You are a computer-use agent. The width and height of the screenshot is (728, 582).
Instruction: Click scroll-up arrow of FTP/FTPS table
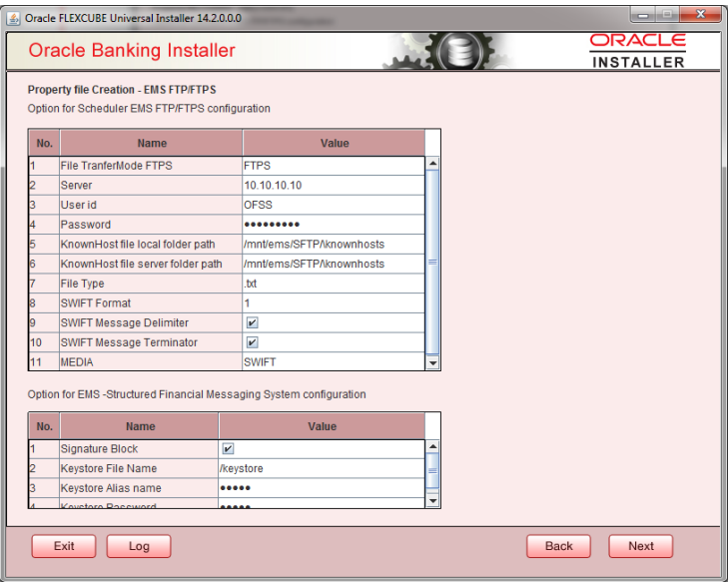(x=432, y=164)
